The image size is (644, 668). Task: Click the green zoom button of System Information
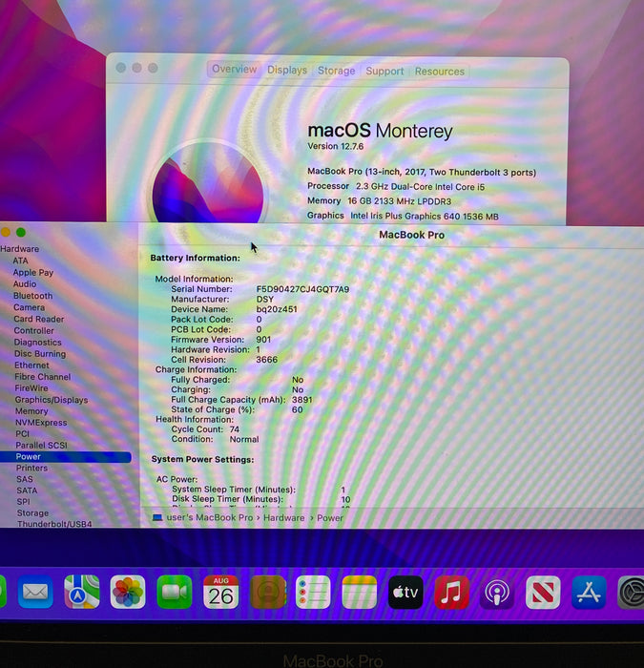(20, 232)
